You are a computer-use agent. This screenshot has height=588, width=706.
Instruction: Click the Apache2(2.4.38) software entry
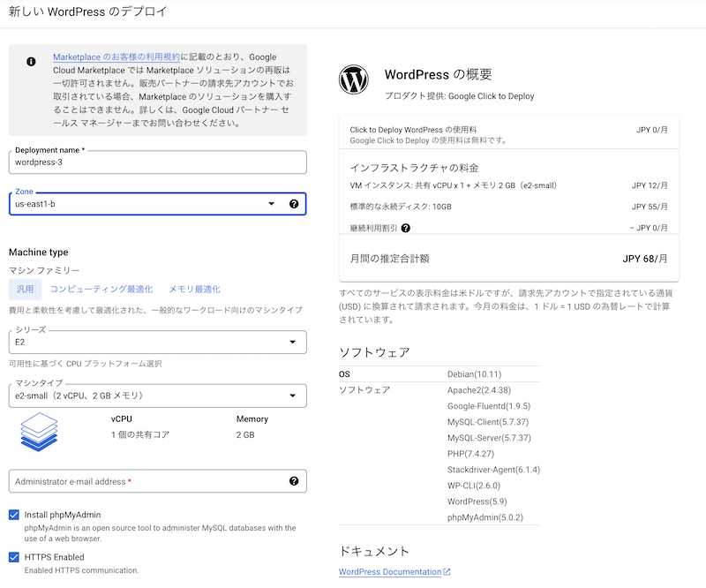coord(479,390)
